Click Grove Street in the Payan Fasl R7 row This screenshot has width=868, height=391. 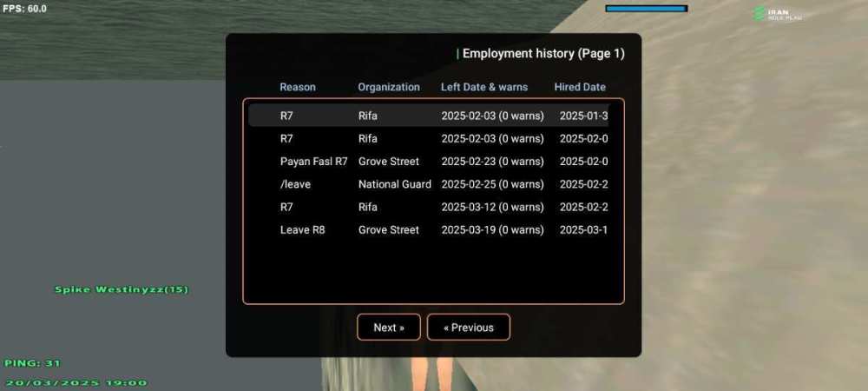coord(389,161)
